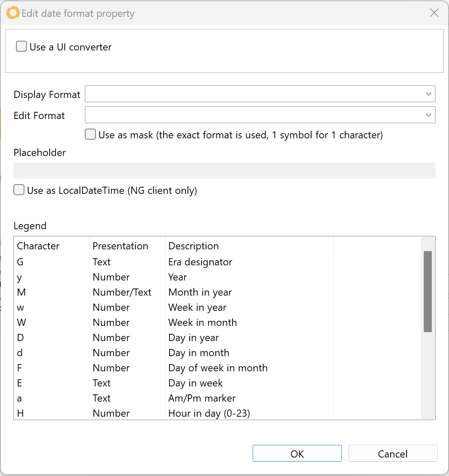Enable the Use a UI converter checkbox
449x476 pixels.
pos(21,47)
